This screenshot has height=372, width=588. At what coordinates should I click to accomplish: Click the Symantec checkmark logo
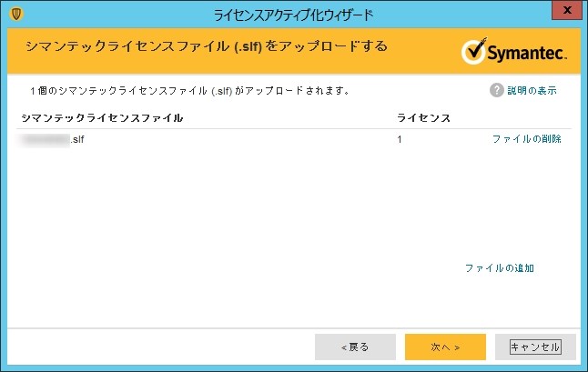(x=514, y=51)
